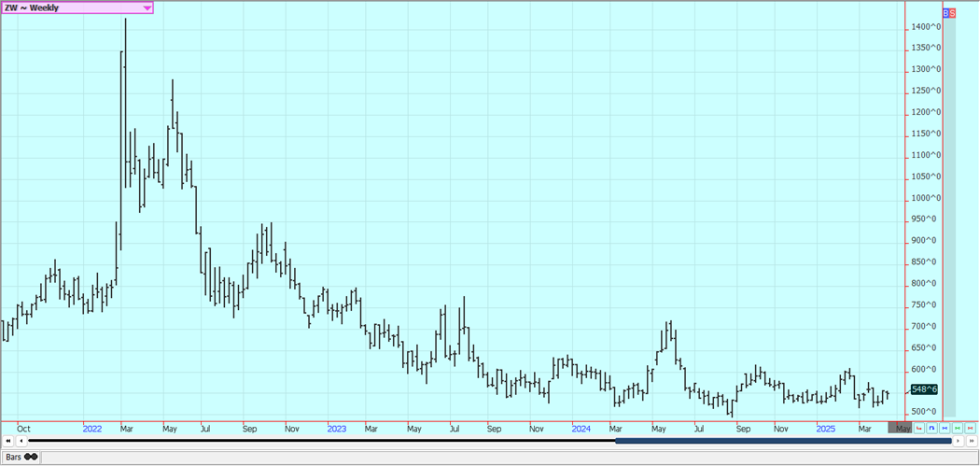The width and height of the screenshot is (980, 466).
Task: Click the red horizontal-scale icon
Action: pos(971,429)
